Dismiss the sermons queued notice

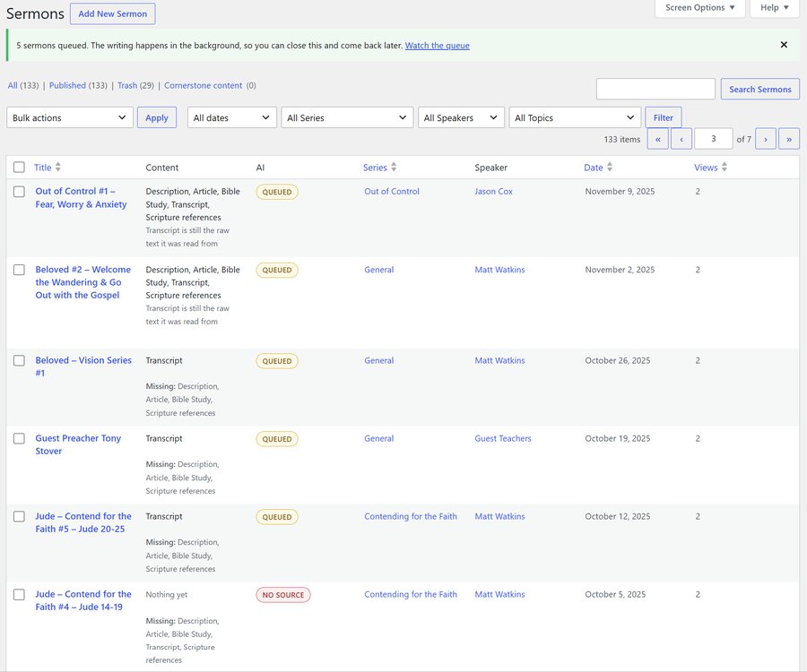pos(784,45)
